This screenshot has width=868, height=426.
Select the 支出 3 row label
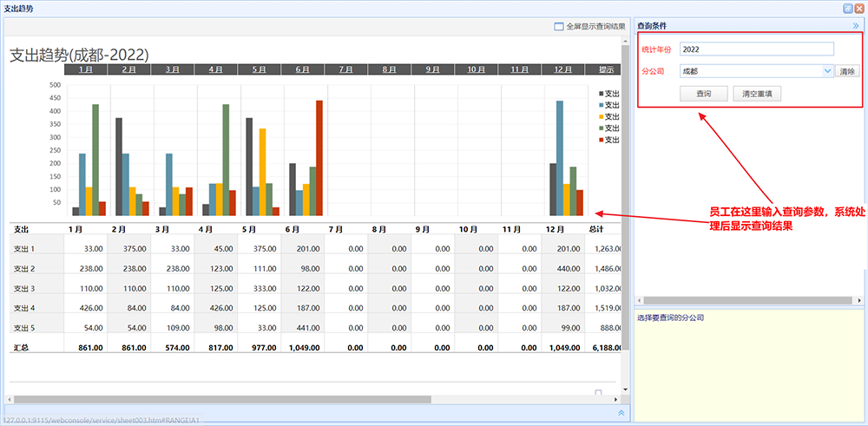24,288
